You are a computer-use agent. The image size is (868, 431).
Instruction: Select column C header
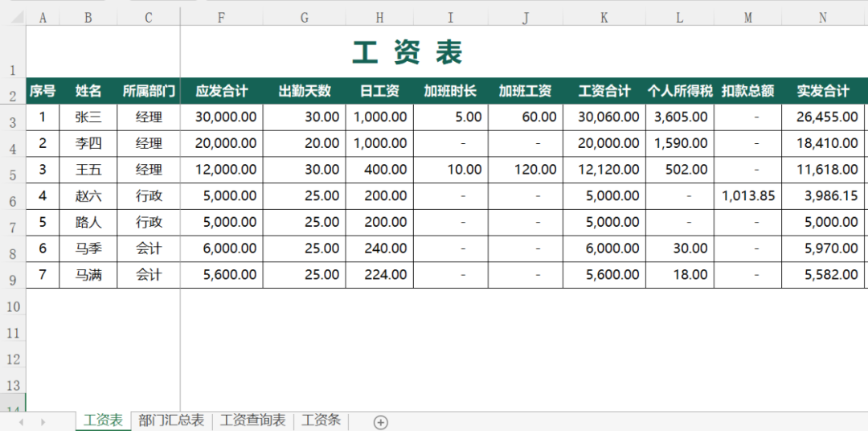pyautogui.click(x=149, y=18)
